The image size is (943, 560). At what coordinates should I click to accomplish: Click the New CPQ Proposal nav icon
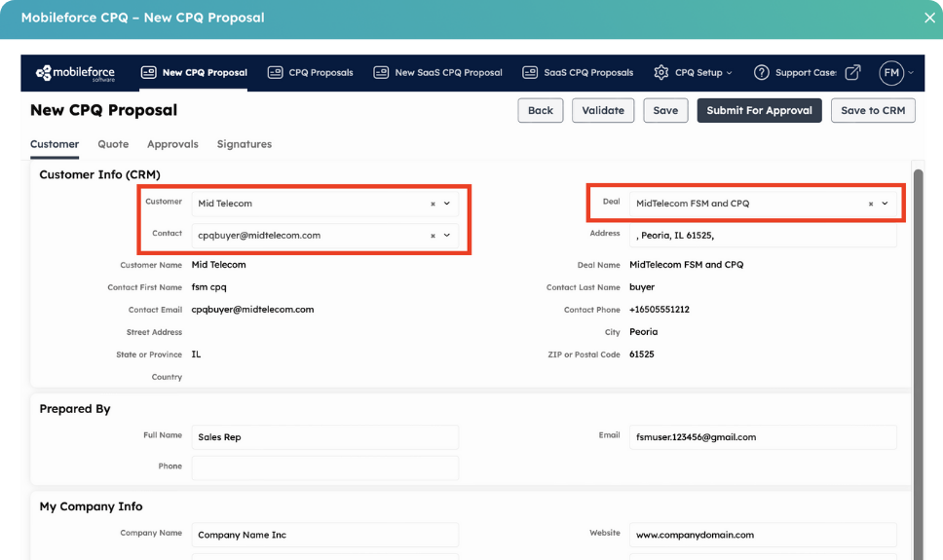click(148, 72)
